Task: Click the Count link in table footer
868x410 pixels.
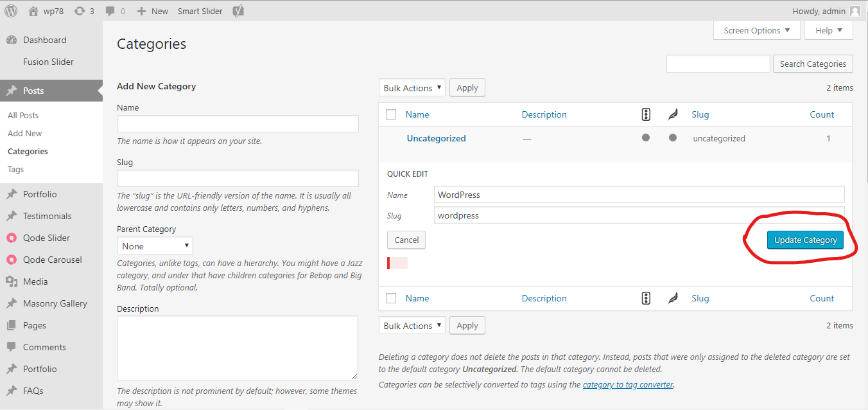Action: pyautogui.click(x=822, y=298)
